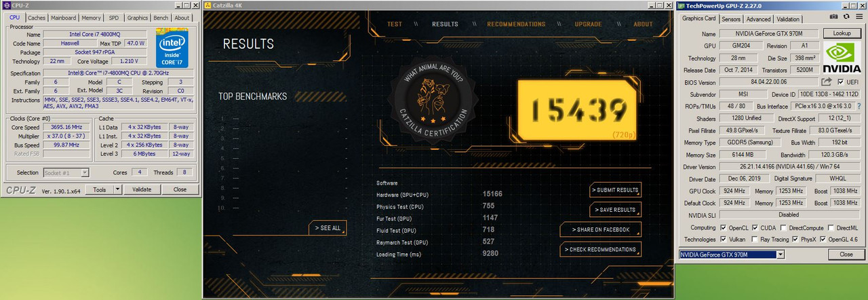Open the GPU-Z hamburger menu icon

coord(859,16)
